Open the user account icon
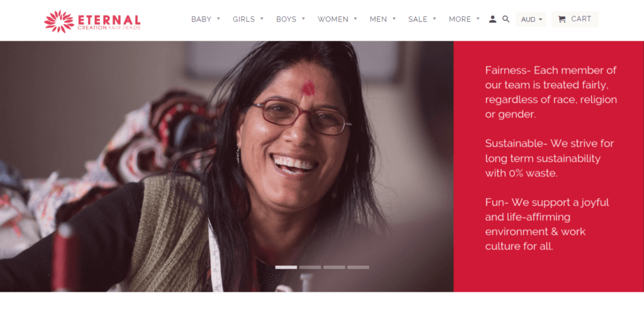 (492, 19)
